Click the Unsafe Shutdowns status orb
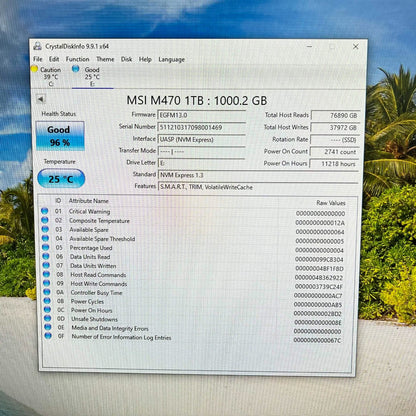416x416 pixels. pos(47,318)
